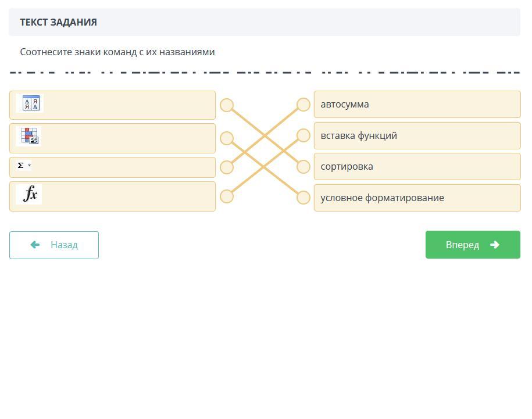532x419 pixels.
Task: Click the right arrow icon in Вперед
Action: click(x=495, y=245)
